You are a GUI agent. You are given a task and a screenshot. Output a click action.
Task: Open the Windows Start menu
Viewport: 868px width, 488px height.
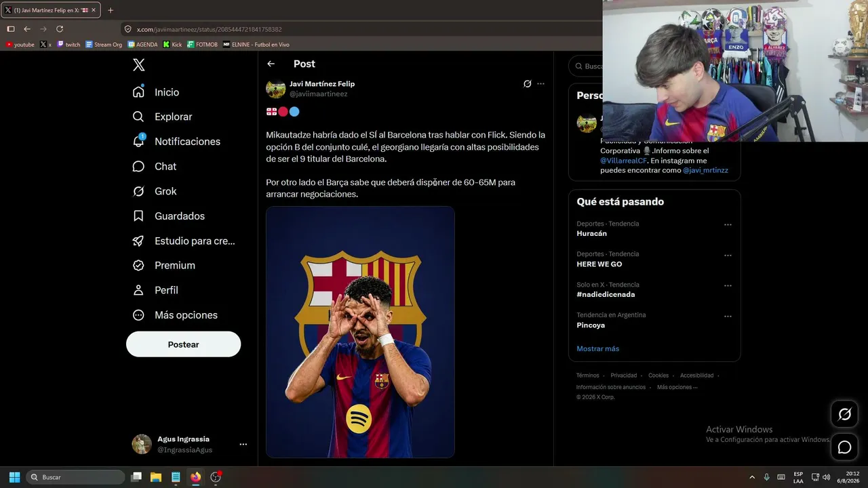point(14,477)
